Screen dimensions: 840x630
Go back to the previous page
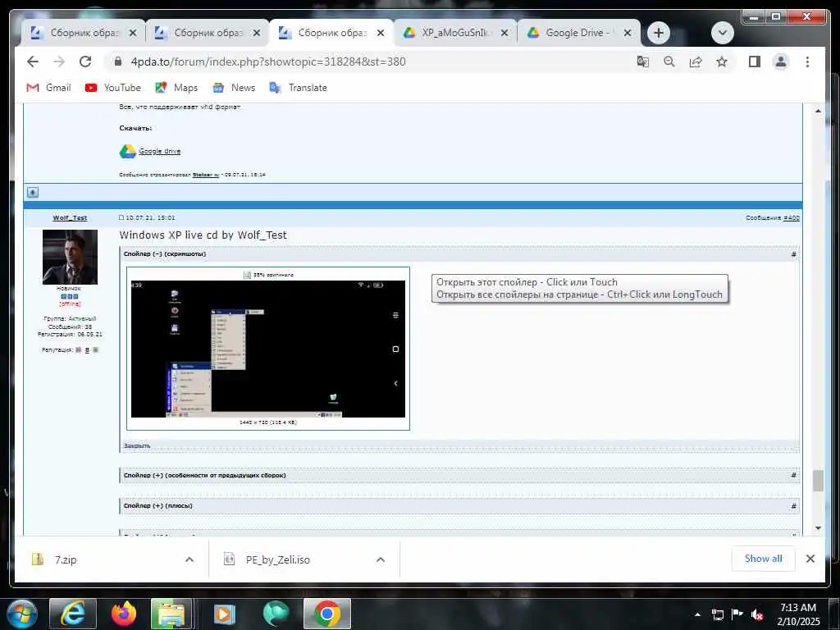tap(33, 62)
